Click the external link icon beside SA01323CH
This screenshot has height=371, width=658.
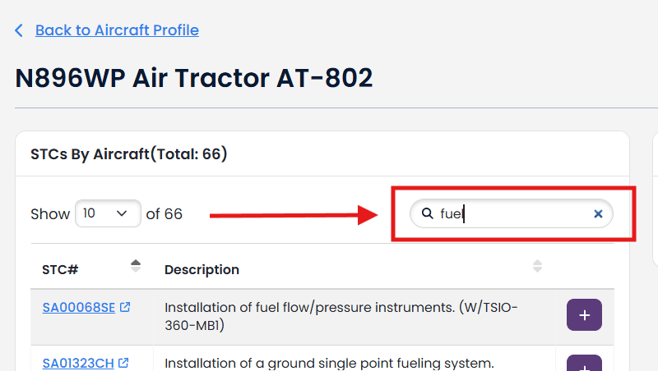coord(123,363)
